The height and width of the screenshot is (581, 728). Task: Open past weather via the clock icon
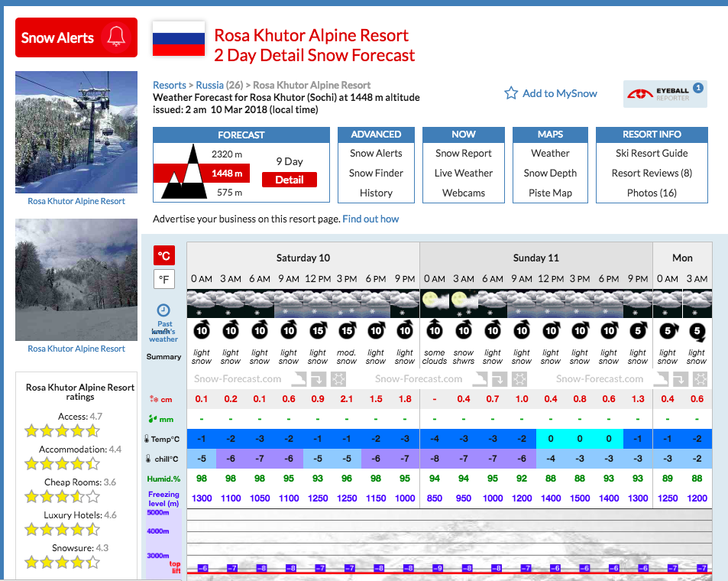(x=163, y=310)
